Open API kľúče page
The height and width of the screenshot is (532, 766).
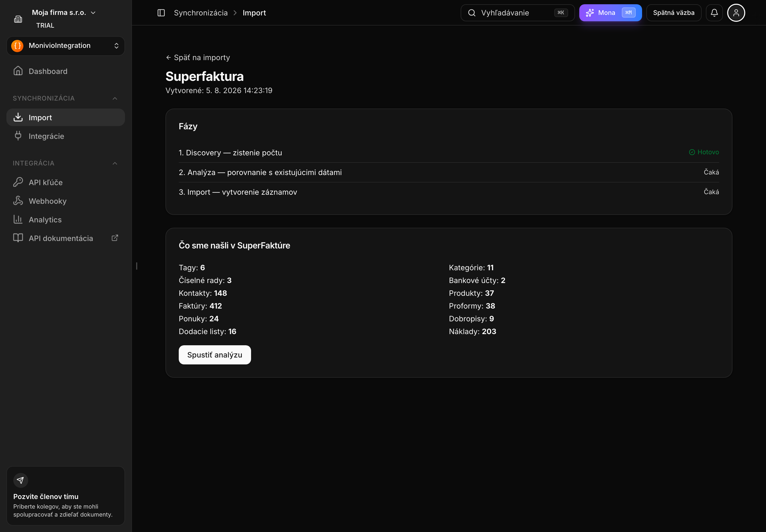point(66,182)
